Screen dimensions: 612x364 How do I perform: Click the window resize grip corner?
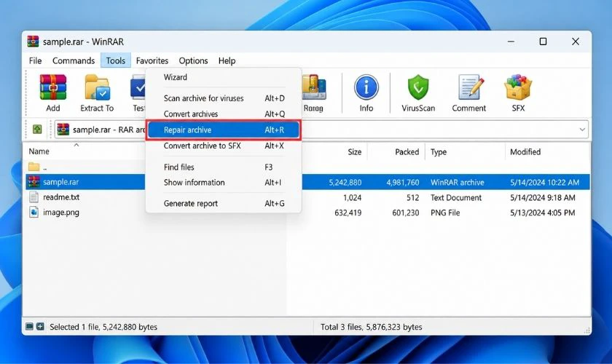(587, 331)
